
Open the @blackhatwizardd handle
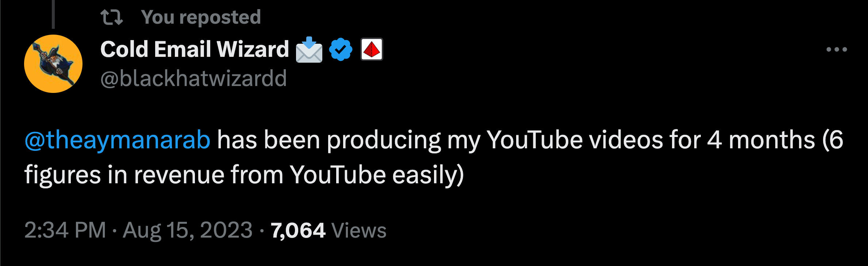(x=193, y=78)
